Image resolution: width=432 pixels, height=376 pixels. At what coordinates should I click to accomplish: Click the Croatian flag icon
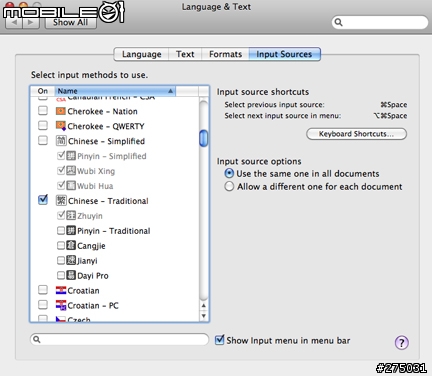(x=61, y=290)
